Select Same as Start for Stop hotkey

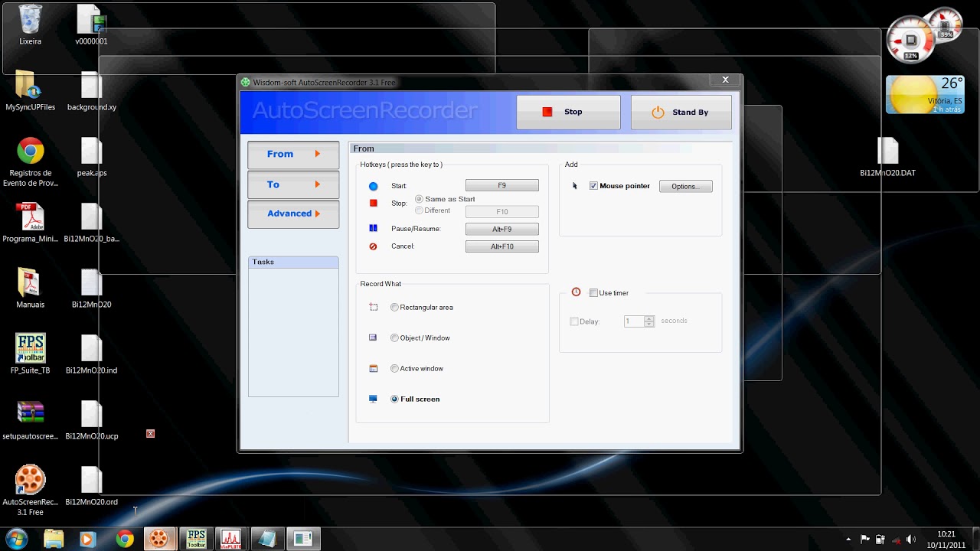[419, 199]
